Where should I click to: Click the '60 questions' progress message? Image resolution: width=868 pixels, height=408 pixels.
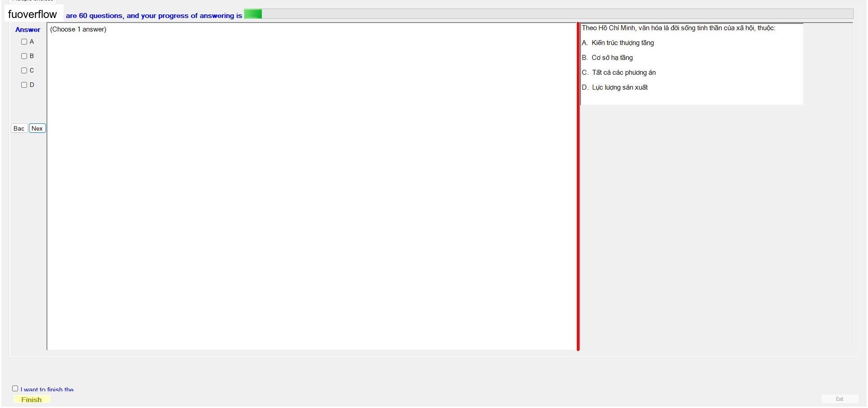(154, 16)
